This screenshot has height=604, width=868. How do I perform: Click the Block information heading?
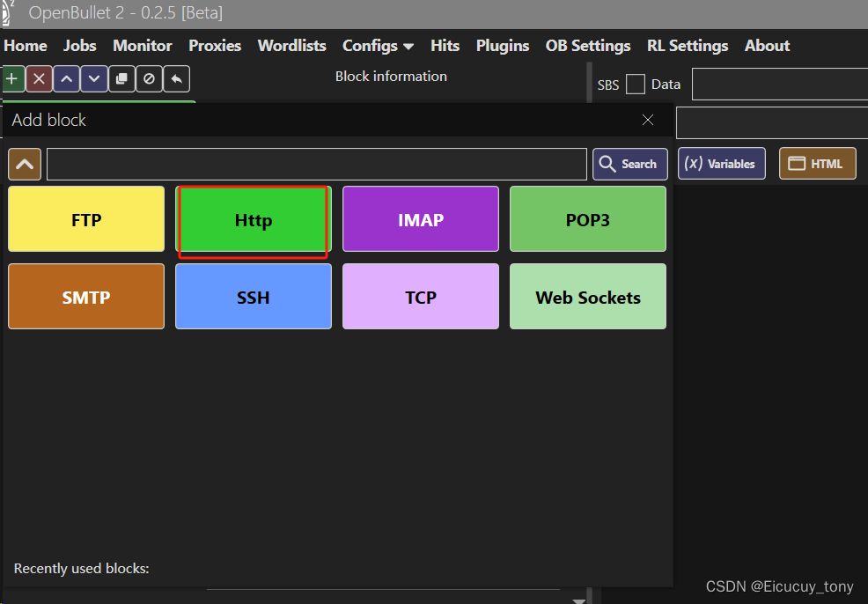click(391, 77)
